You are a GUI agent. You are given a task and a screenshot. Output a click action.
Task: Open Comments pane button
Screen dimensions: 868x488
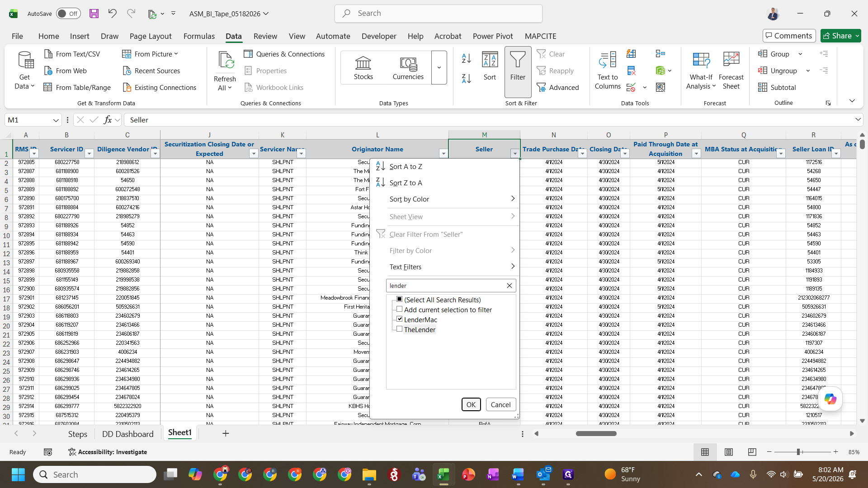pyautogui.click(x=789, y=36)
